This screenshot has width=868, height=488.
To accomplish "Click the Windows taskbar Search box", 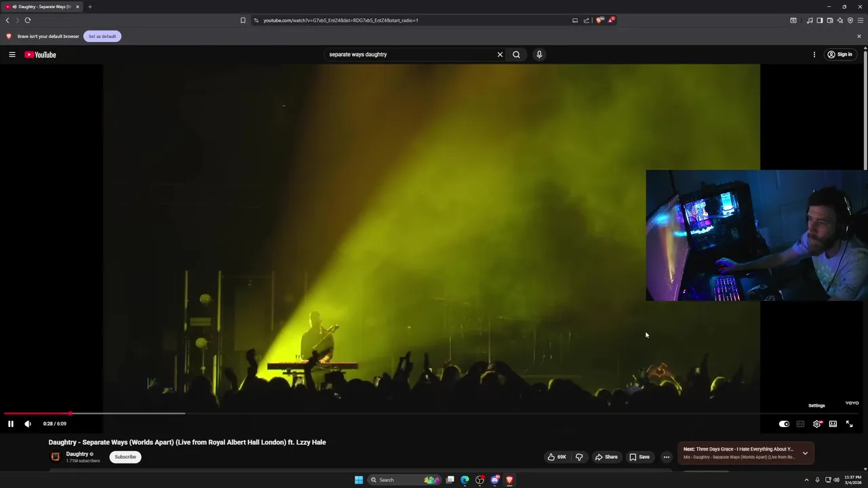I will [x=406, y=480].
